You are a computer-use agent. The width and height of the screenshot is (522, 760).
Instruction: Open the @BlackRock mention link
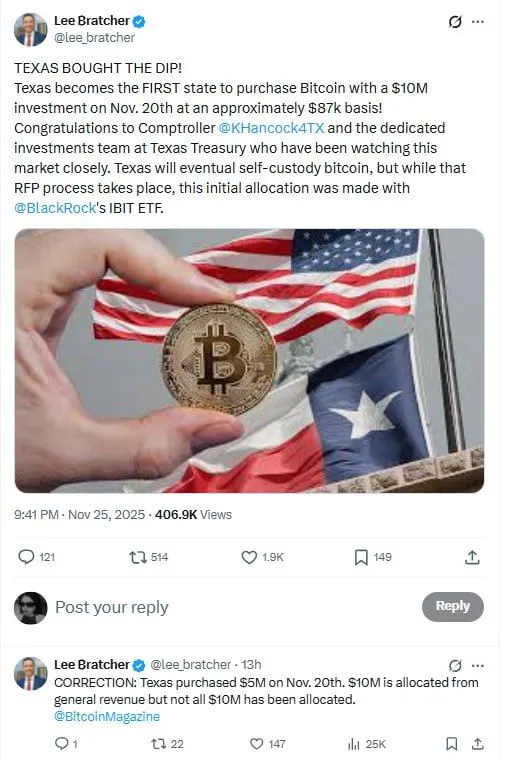pyautogui.click(x=55, y=208)
